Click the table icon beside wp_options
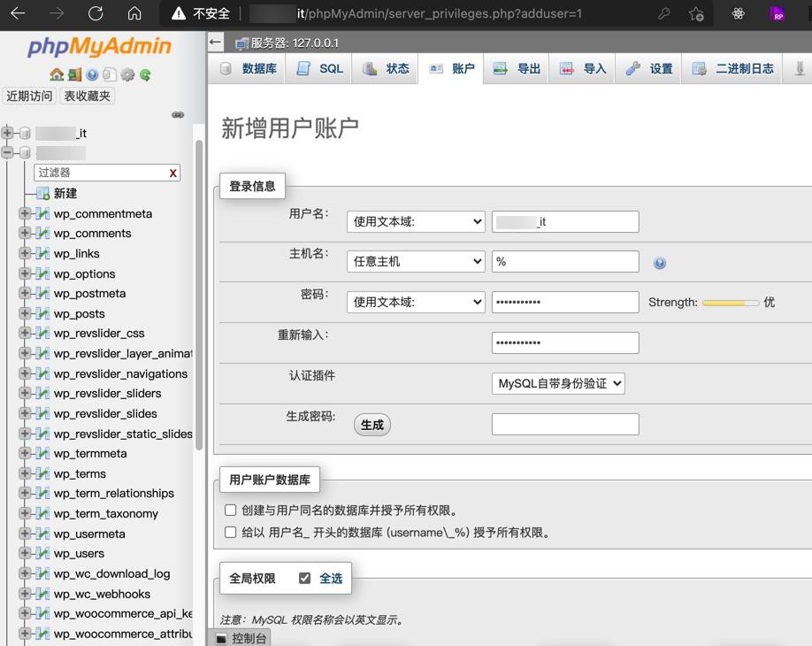The width and height of the screenshot is (812, 646). 42,273
